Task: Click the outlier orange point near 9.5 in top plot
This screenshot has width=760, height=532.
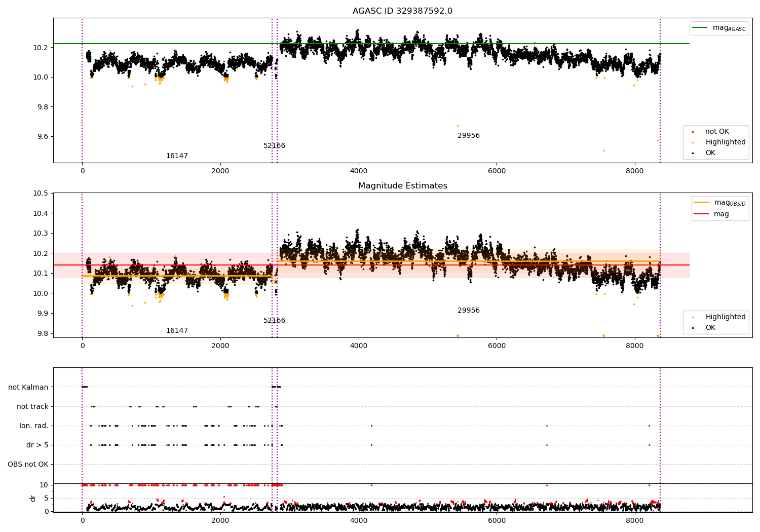Action: click(x=603, y=150)
